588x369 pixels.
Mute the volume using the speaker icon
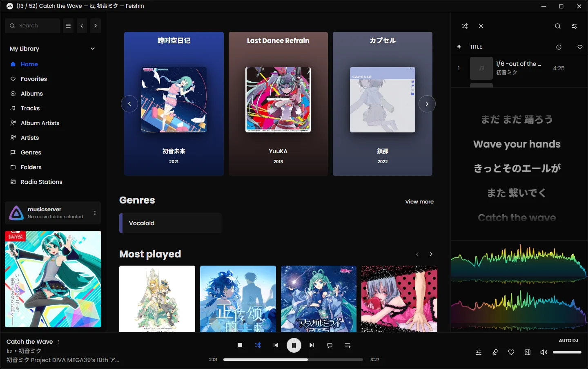(543, 352)
